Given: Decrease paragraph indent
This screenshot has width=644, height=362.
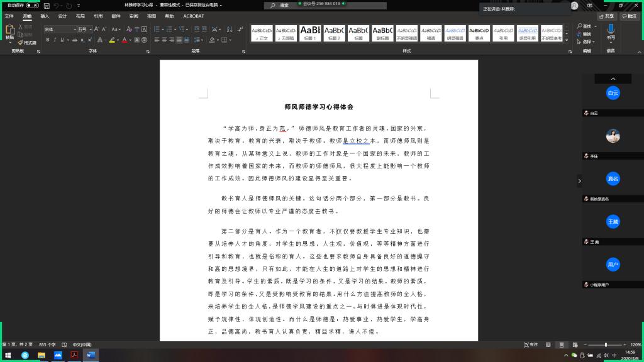Looking at the screenshot, I should pyautogui.click(x=197, y=29).
